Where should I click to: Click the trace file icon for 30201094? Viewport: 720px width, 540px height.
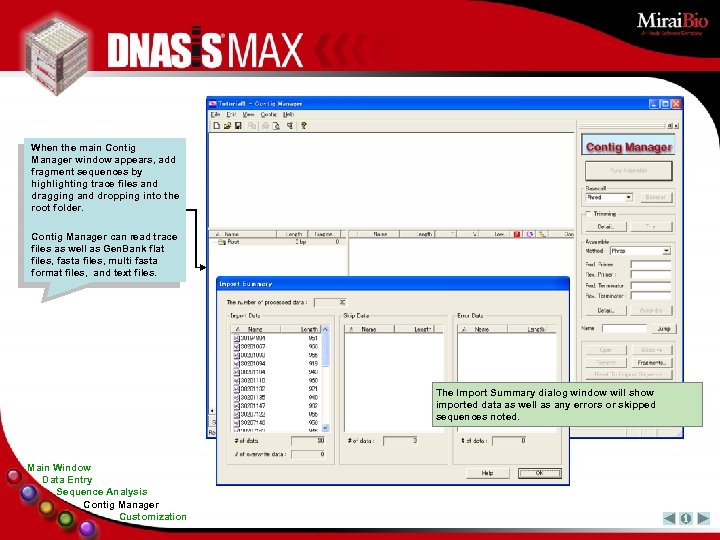236,364
